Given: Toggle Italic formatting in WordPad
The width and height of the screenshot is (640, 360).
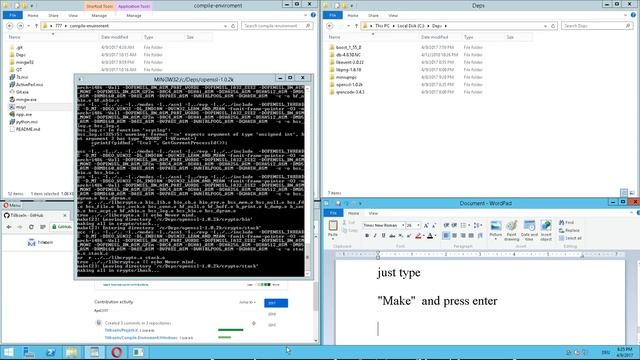Looking at the screenshot, I should [375, 236].
